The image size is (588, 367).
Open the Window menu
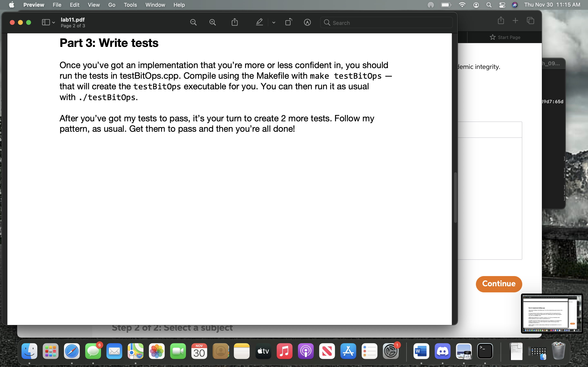coord(155,5)
